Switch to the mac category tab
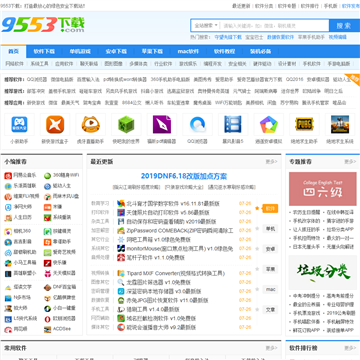 [270, 289]
